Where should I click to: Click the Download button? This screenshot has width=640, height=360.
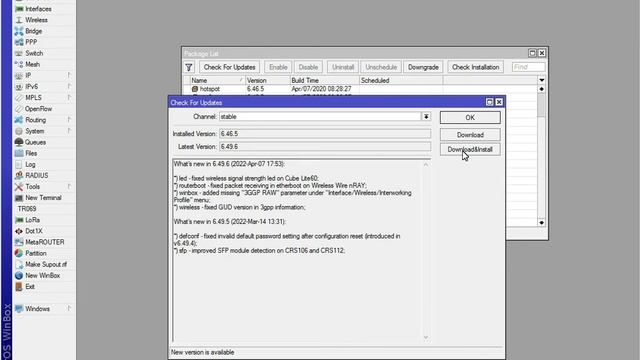pyautogui.click(x=470, y=135)
